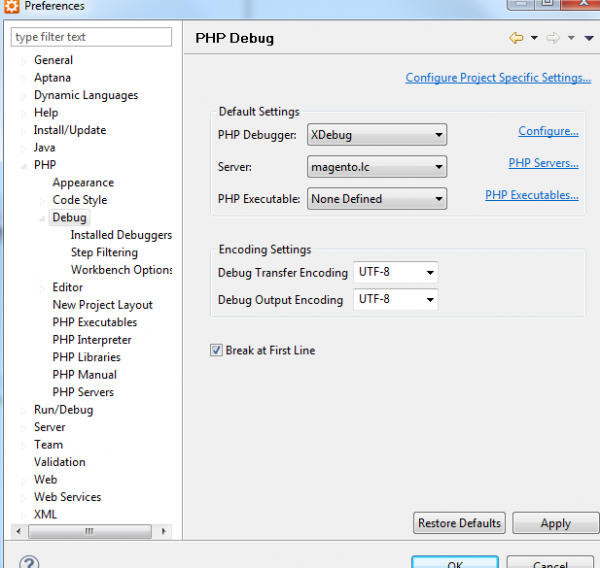Expand the Editor tree node

pos(42,288)
